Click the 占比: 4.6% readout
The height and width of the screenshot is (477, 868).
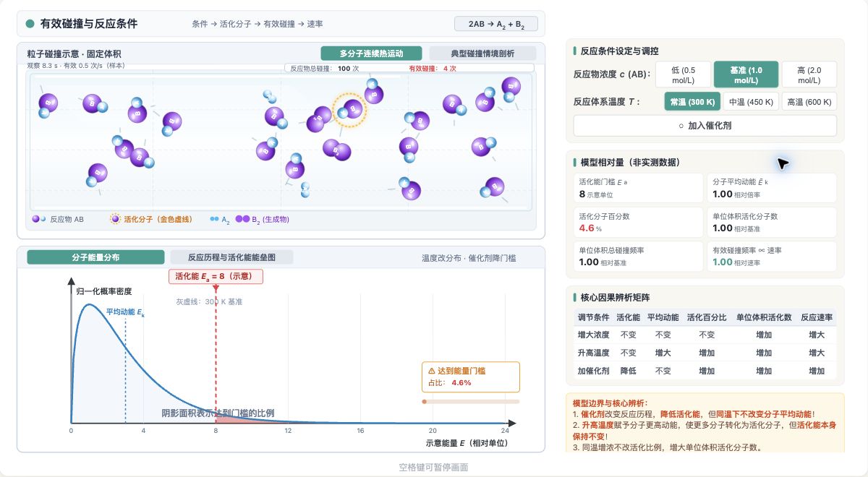point(450,382)
